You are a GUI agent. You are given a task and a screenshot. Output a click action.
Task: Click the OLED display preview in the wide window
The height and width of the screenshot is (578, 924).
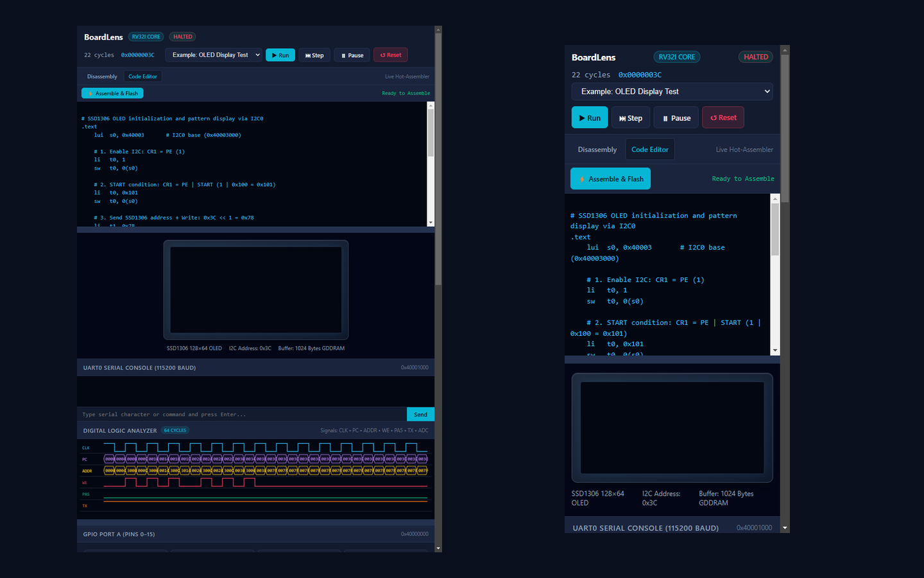256,290
